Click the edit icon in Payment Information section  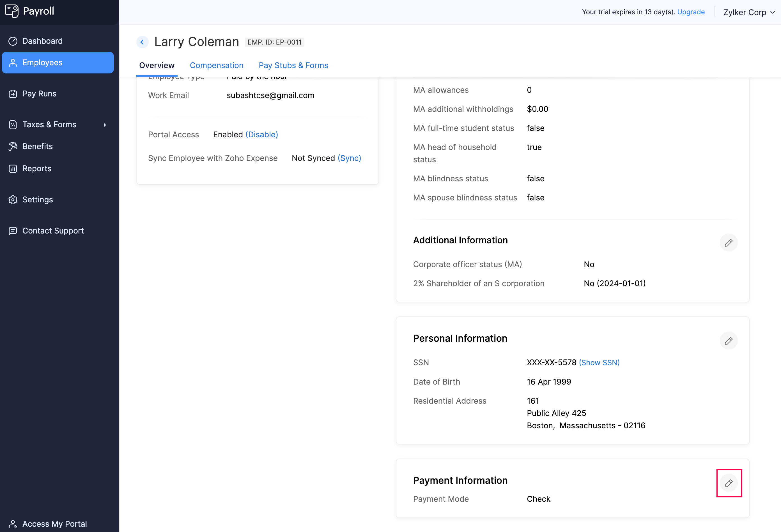click(x=728, y=483)
